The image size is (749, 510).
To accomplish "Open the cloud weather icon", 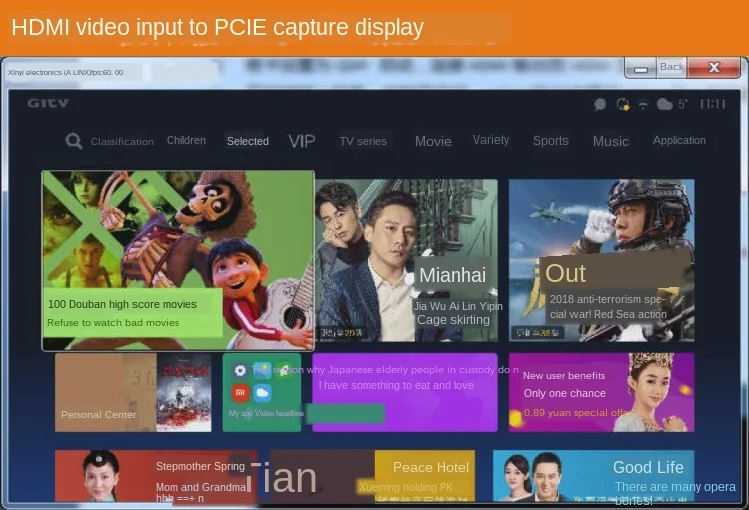I will tap(664, 104).
